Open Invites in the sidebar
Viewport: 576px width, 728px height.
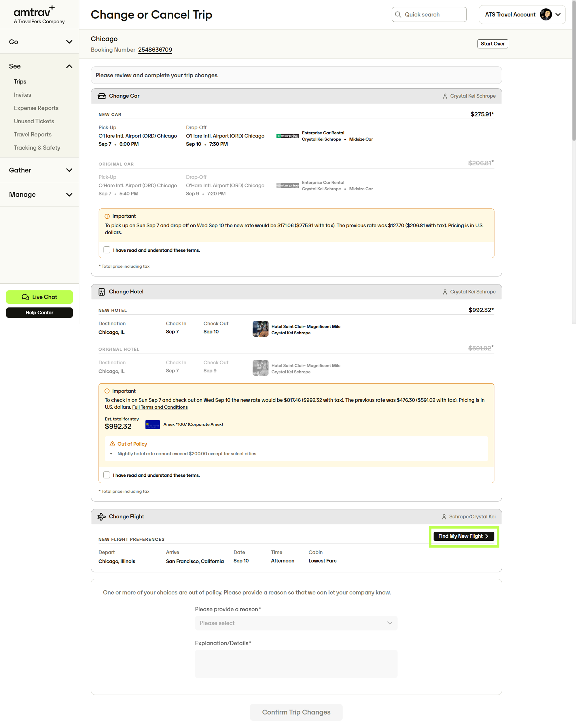click(22, 95)
